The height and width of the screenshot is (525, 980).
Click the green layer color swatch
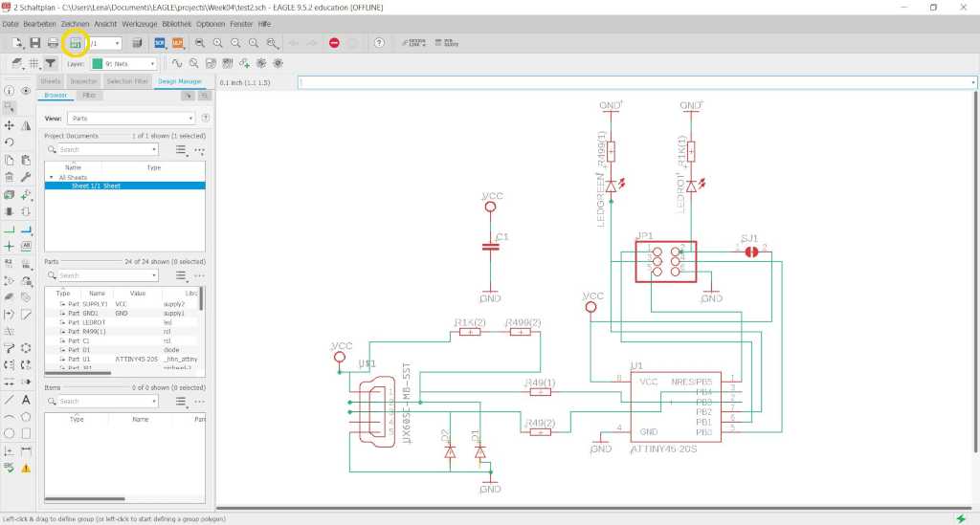click(x=97, y=64)
